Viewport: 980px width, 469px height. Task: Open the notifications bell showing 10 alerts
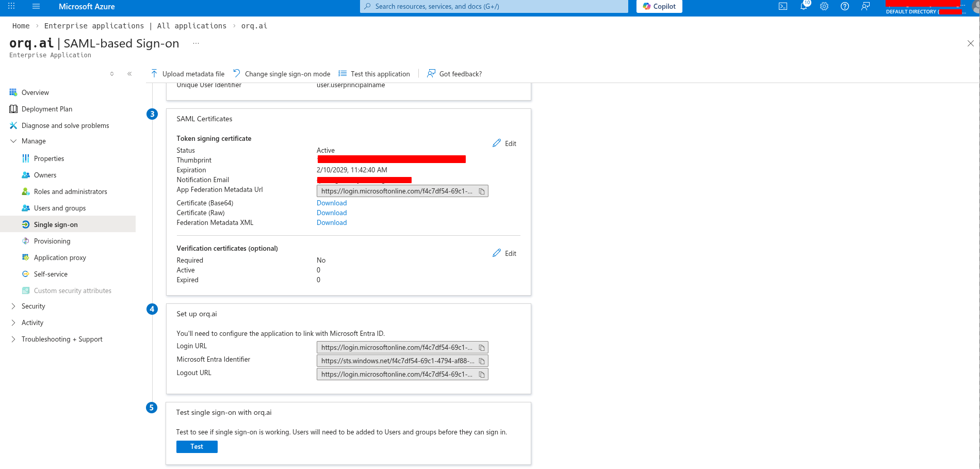tap(804, 7)
